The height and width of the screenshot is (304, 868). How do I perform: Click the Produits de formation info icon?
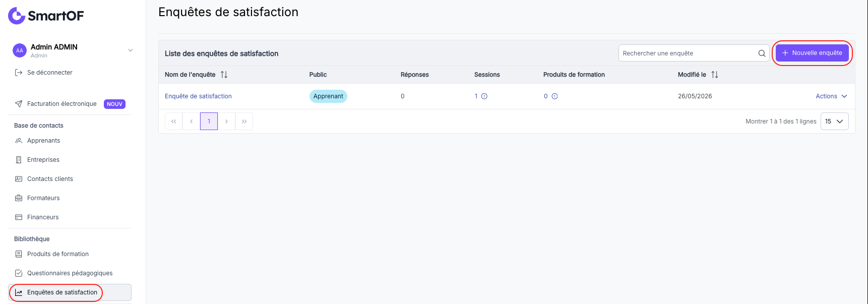pos(554,96)
